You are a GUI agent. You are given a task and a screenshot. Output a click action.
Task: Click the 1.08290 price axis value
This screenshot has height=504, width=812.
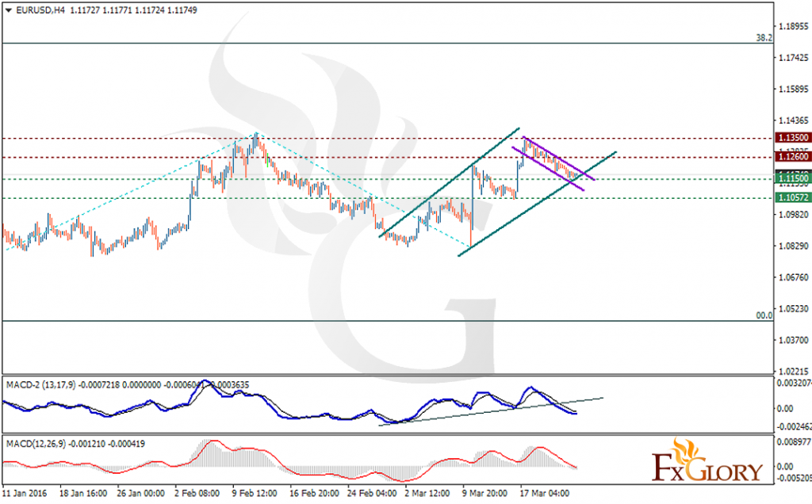794,246
